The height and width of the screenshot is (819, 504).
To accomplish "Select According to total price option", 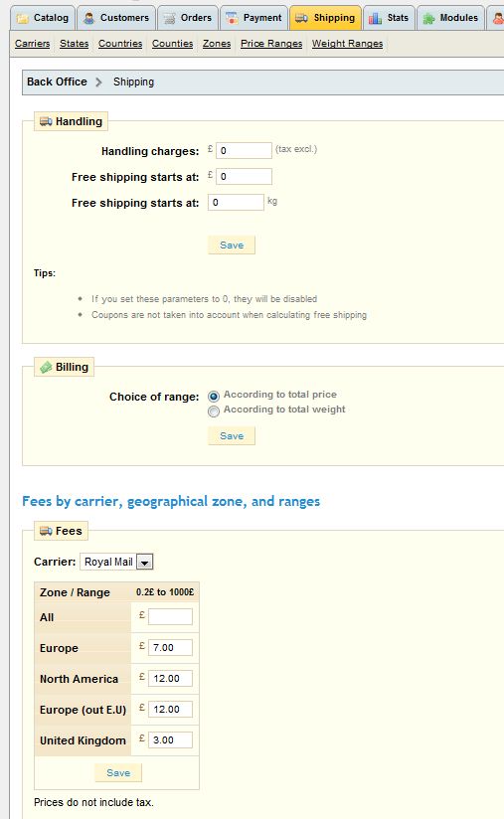I will coord(214,396).
